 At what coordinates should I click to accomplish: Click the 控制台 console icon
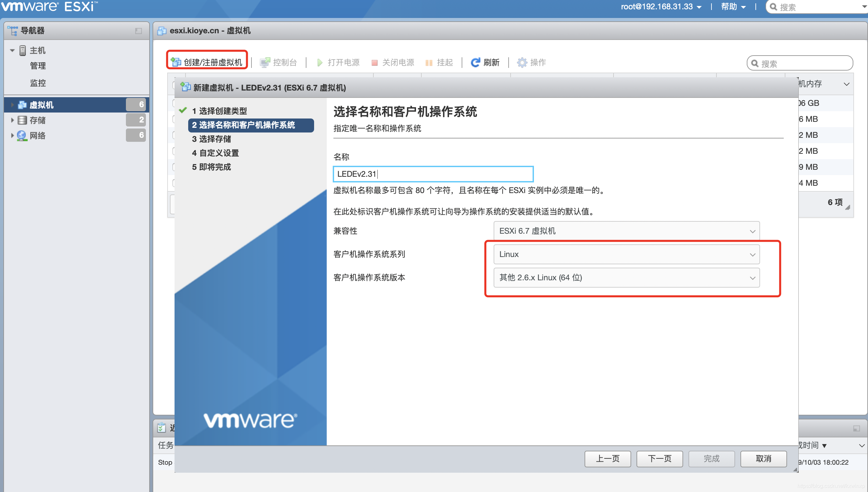(x=265, y=63)
